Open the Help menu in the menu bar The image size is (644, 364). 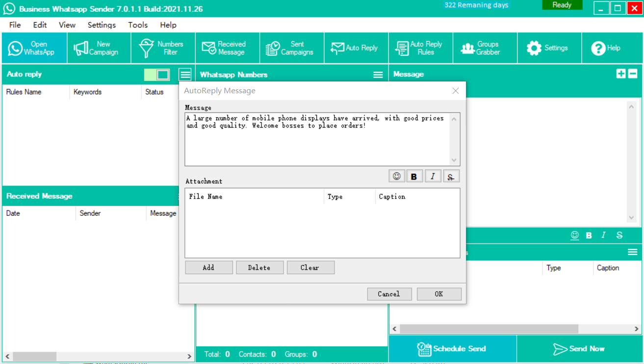tap(168, 25)
